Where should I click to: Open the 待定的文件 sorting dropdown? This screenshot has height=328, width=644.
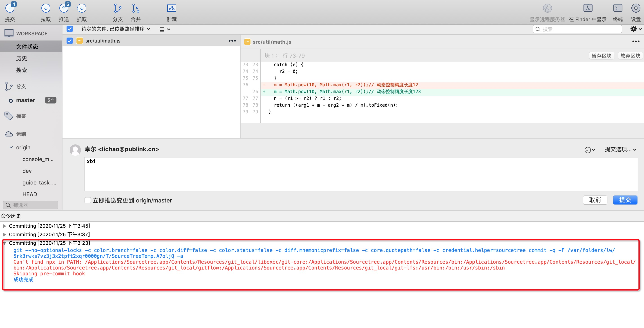point(115,29)
